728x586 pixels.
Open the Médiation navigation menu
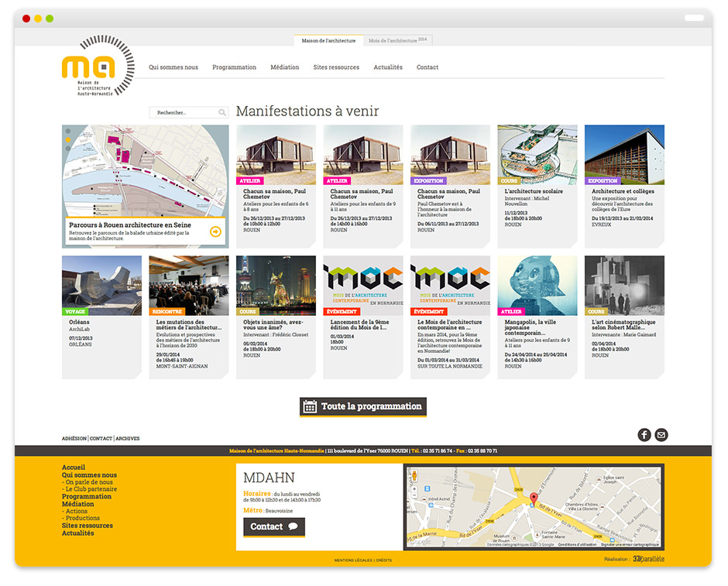(284, 67)
